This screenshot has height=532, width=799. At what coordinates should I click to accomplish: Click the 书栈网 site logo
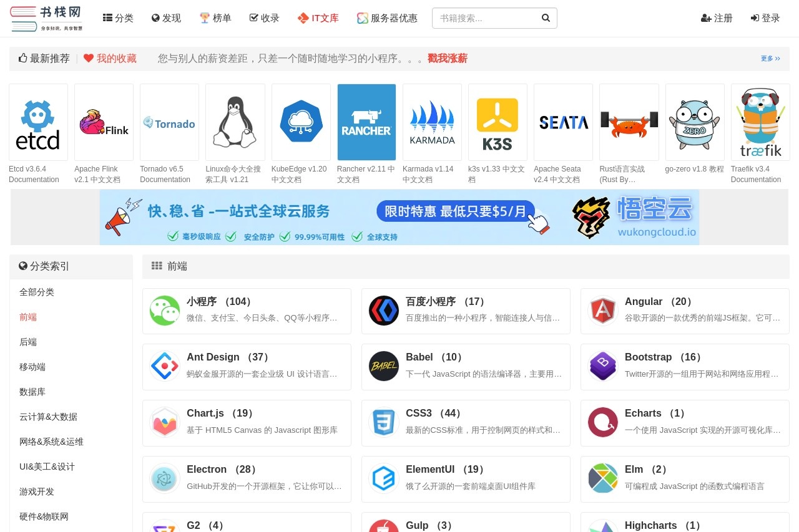click(47, 18)
